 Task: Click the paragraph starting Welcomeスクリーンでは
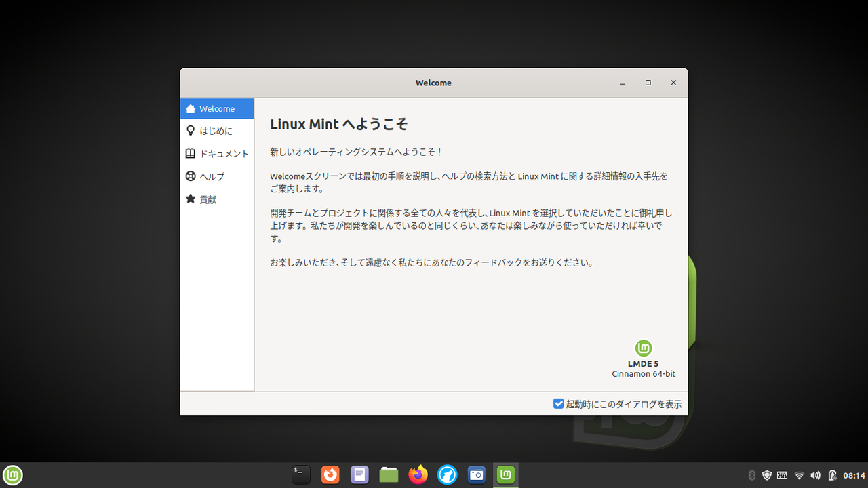click(x=469, y=182)
